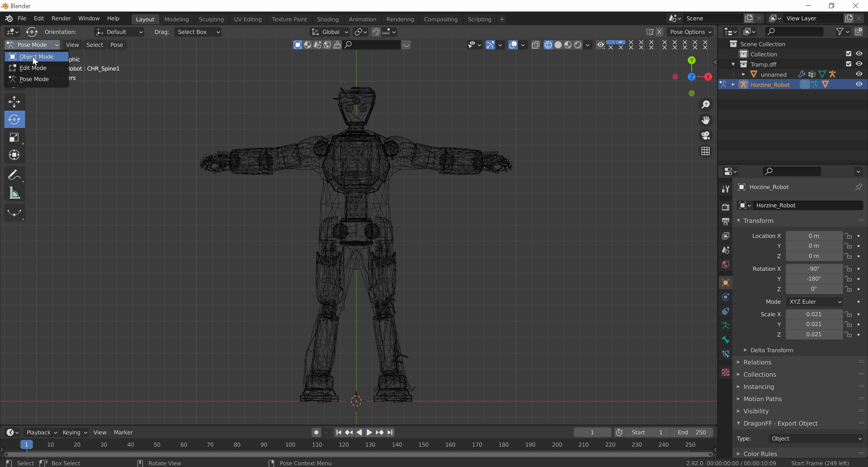The image size is (868, 467).
Task: Open the Orientation Default dropdown
Action: click(119, 32)
